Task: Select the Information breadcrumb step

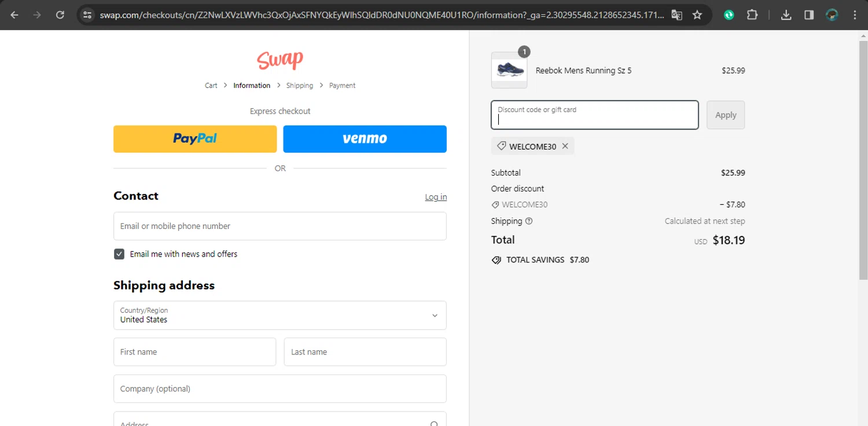Action: pyautogui.click(x=252, y=86)
